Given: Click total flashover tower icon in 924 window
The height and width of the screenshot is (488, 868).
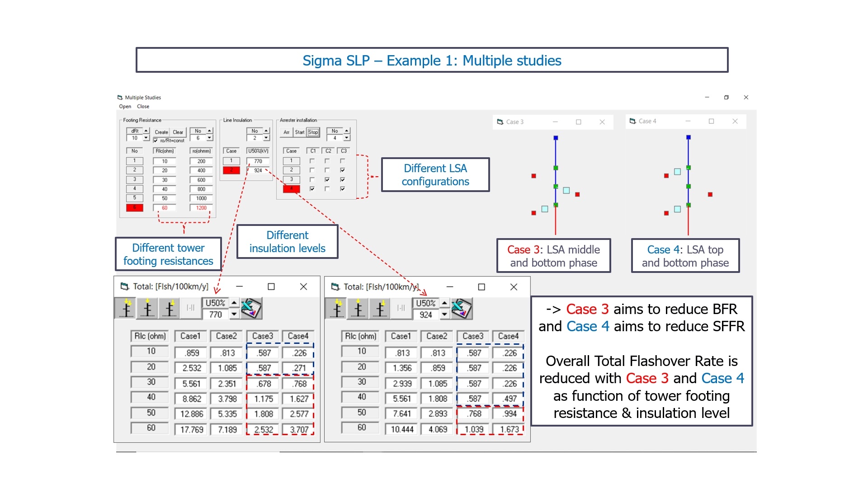Looking at the screenshot, I should coord(337,309).
